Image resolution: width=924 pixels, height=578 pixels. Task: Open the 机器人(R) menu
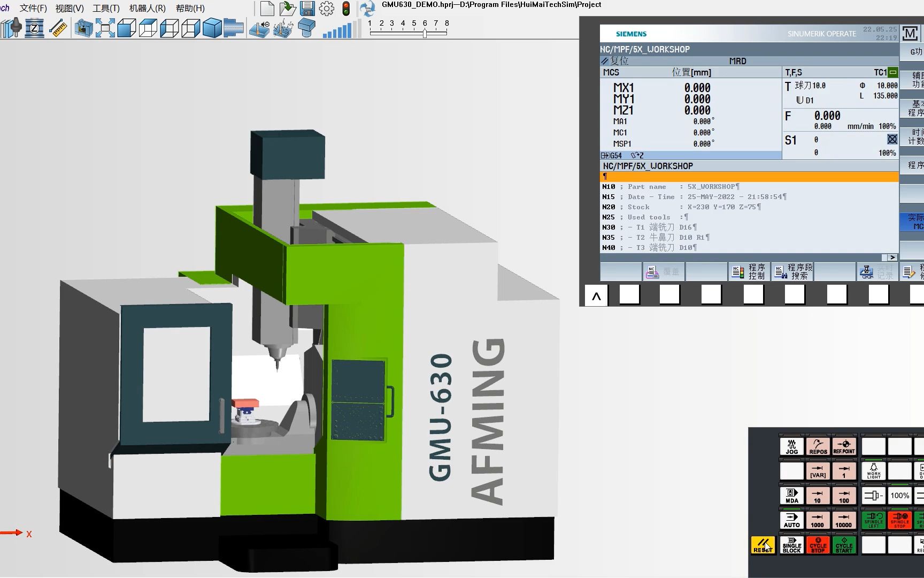[148, 9]
